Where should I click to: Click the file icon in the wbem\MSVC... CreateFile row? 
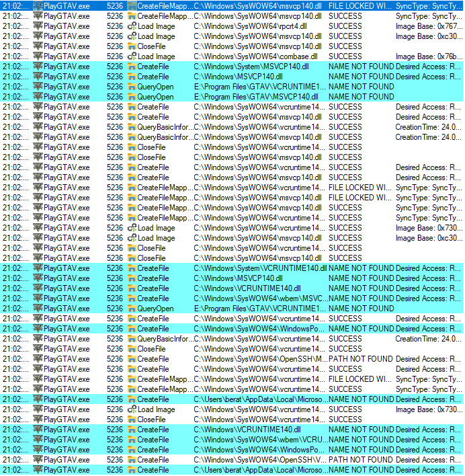(132, 299)
